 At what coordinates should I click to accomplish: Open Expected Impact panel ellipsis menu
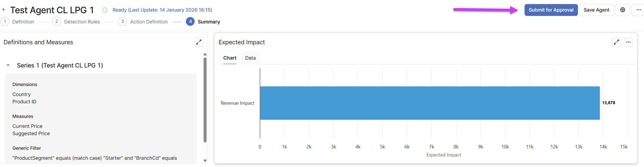click(x=628, y=42)
